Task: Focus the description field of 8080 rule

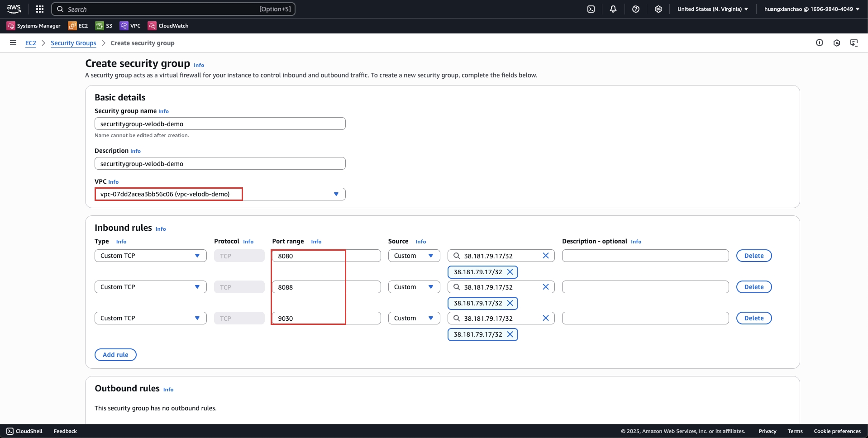Action: (645, 256)
